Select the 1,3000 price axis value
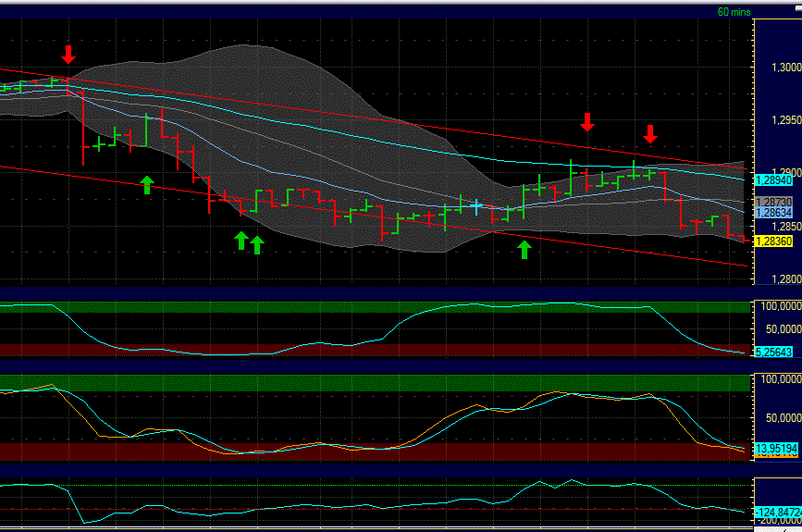 point(786,67)
